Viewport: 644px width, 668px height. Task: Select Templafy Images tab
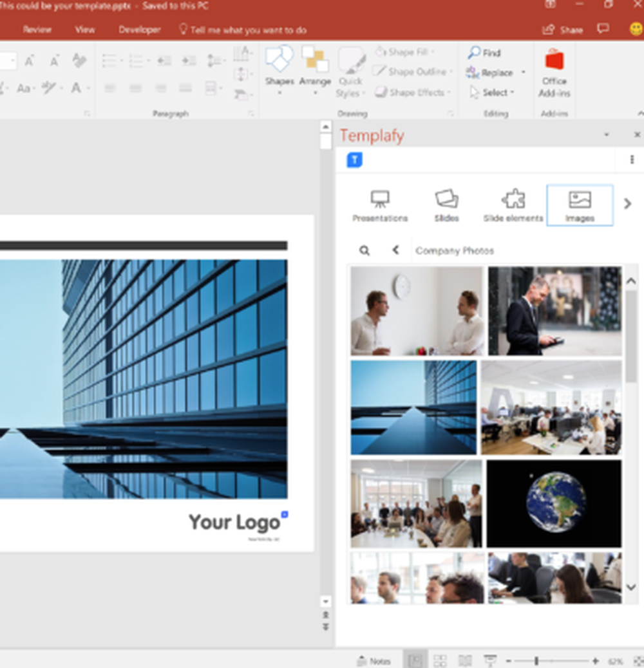coord(580,205)
